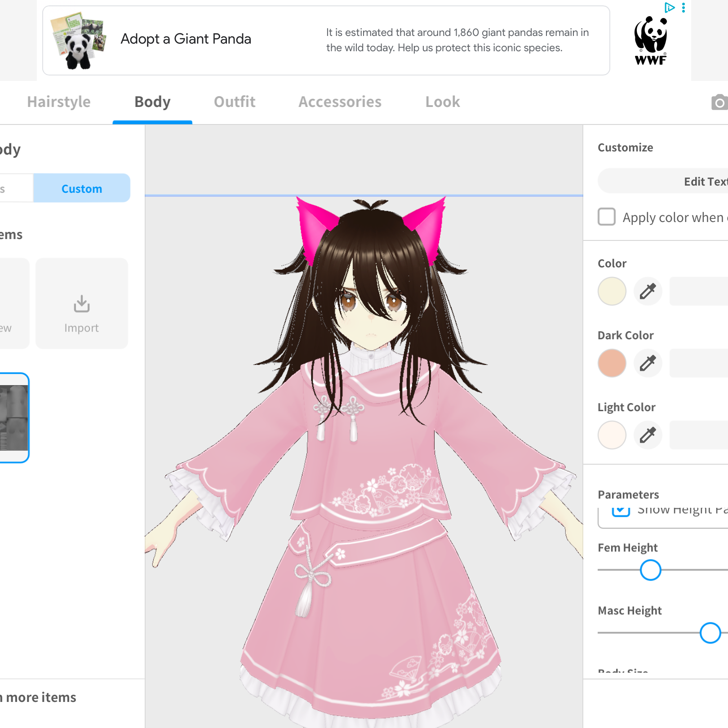Use the Light Color eyedropper tool
Viewport: 728px width, 728px height.
click(648, 435)
